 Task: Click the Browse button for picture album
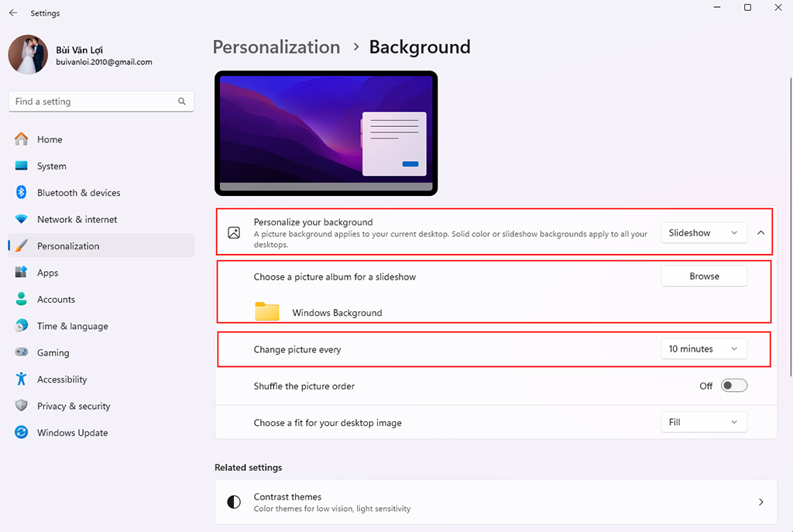coord(703,276)
